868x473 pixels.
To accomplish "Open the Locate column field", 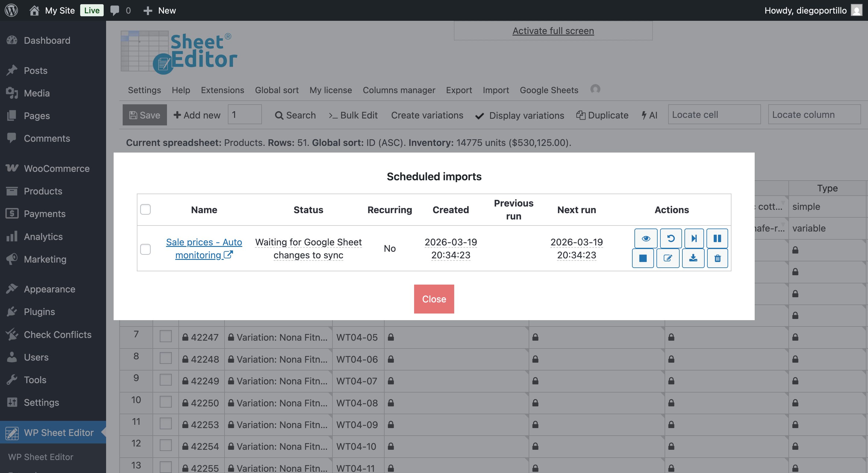I will (x=814, y=115).
